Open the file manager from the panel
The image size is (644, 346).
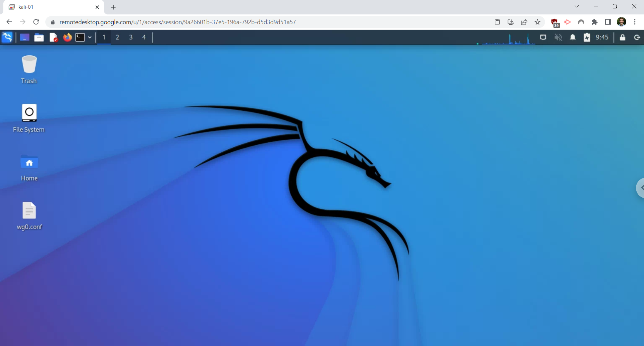pyautogui.click(x=39, y=37)
